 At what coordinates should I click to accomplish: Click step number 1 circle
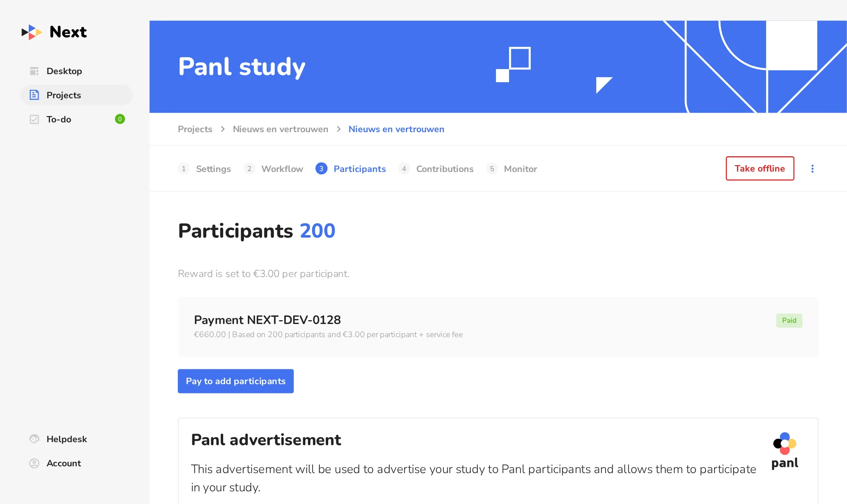point(183,169)
